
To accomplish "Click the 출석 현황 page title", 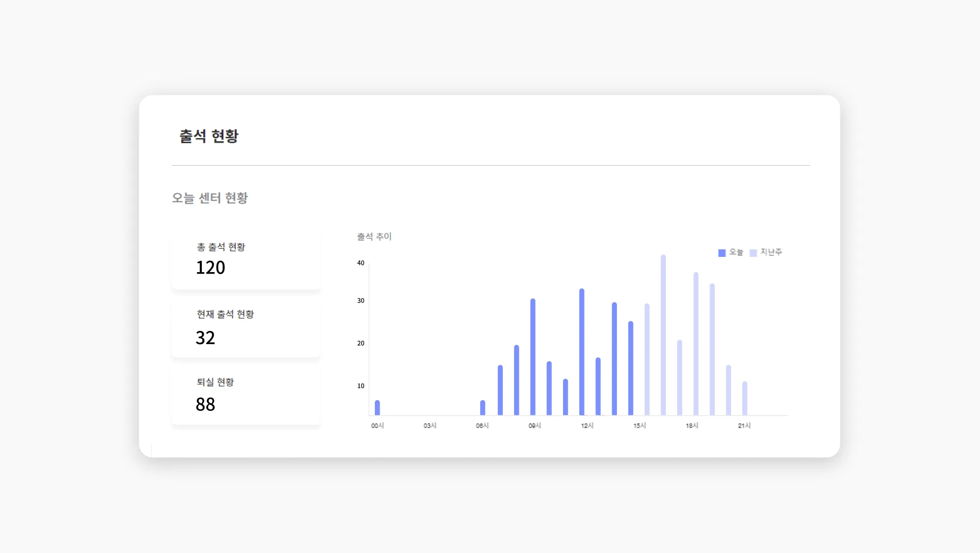I will click(x=209, y=136).
